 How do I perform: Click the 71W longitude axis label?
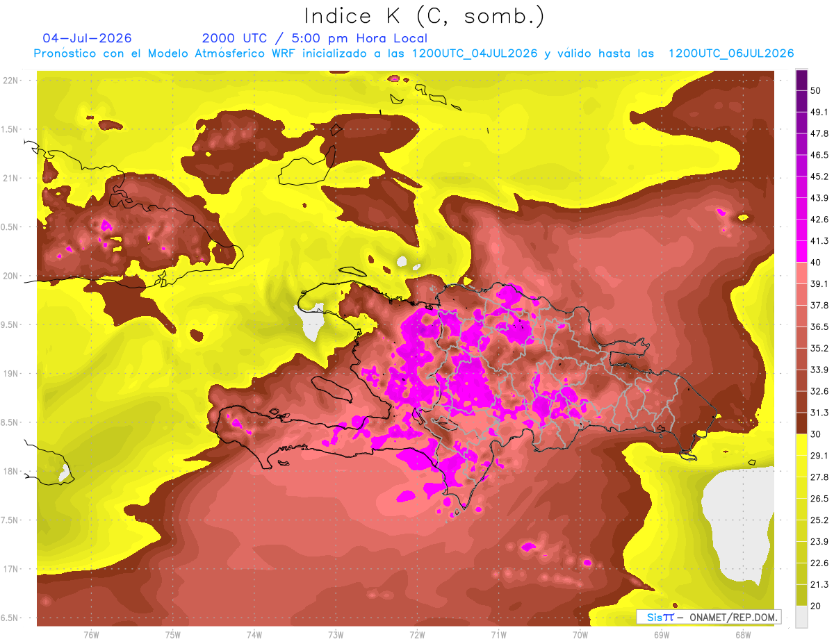[x=498, y=635]
